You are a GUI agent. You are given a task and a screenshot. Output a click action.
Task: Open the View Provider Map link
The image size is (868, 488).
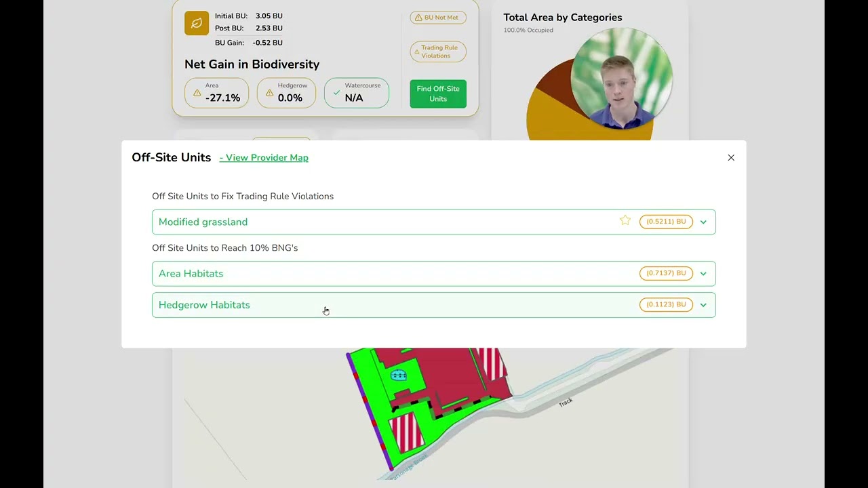pos(264,157)
